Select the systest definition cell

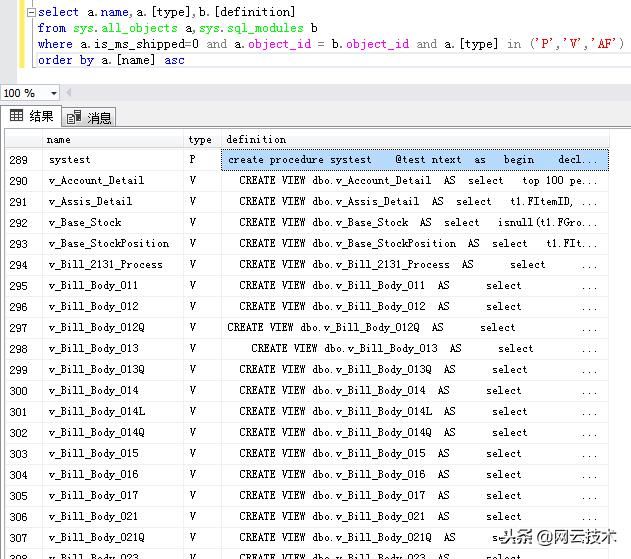pos(414,160)
